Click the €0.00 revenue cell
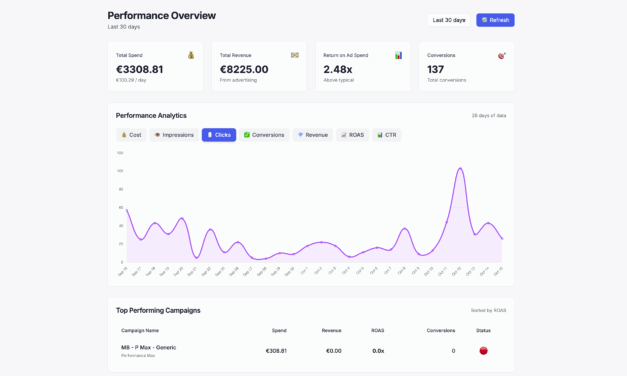 (x=333, y=351)
